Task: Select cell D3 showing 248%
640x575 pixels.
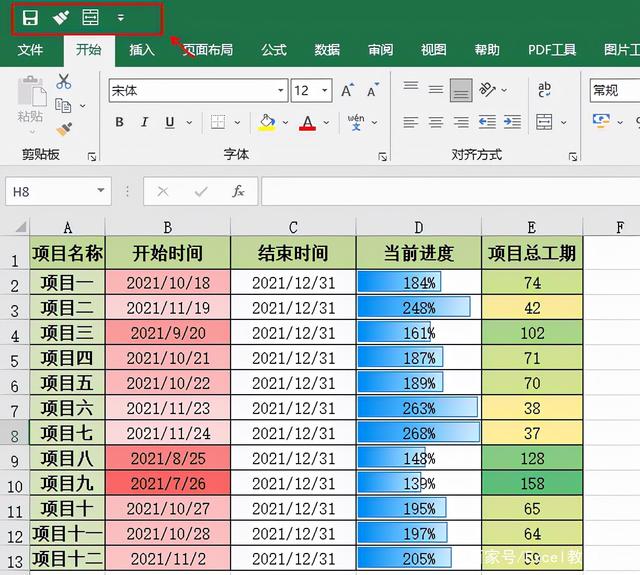Action: pyautogui.click(x=418, y=308)
